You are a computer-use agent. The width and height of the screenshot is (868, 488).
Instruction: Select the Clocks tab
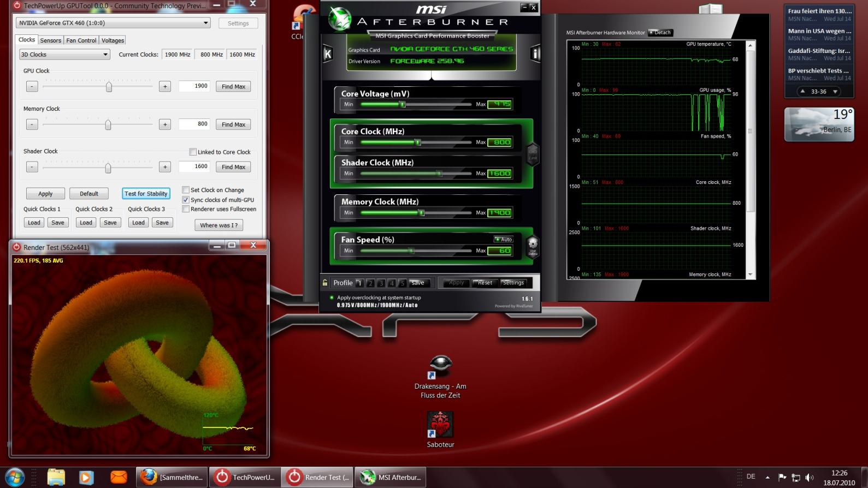27,40
